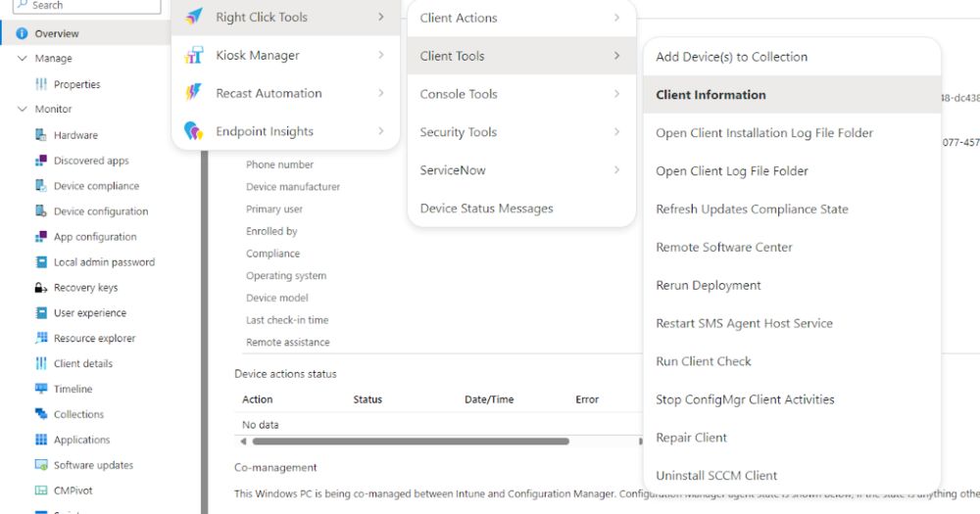
Task: Expand the Kiosk Manager submenu arrow
Action: point(380,55)
